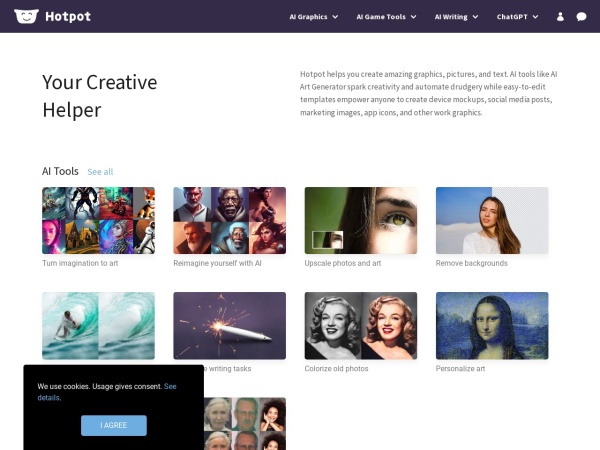600x450 pixels.
Task: Open the Turn imagination to art thumbnail
Action: (x=98, y=220)
